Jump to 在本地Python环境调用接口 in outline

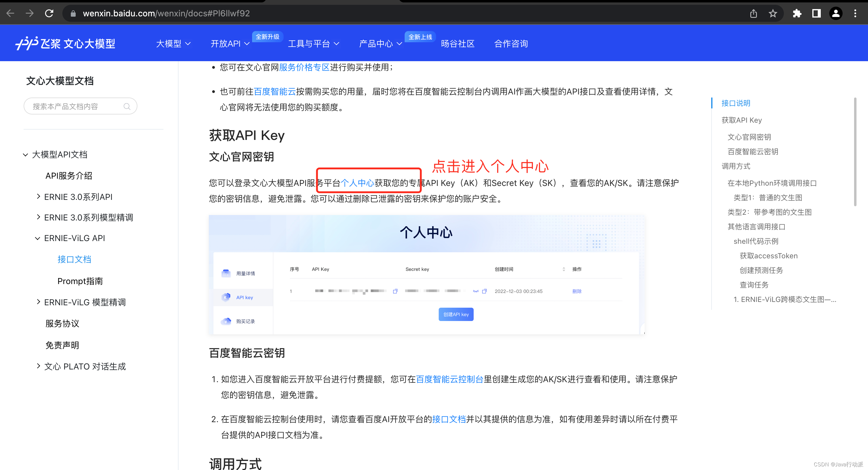(x=772, y=183)
